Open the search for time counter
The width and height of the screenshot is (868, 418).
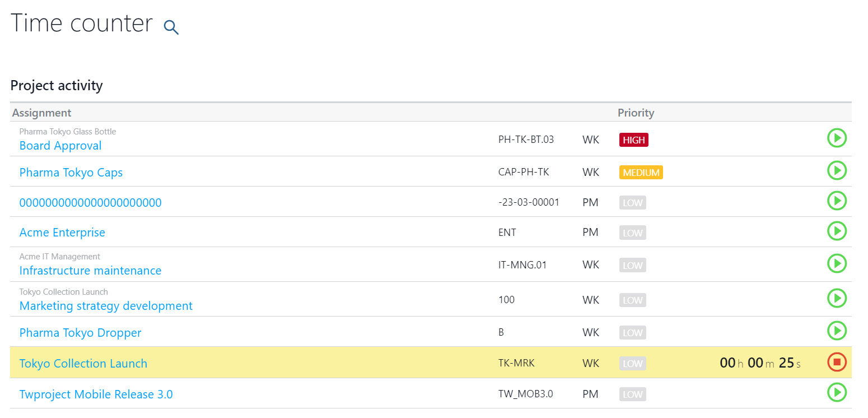point(170,26)
